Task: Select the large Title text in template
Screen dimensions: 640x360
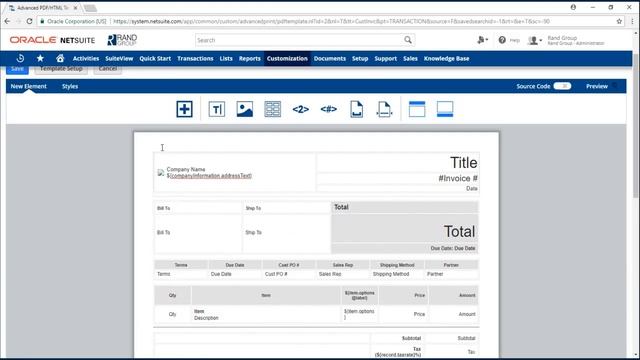Action: (463, 162)
